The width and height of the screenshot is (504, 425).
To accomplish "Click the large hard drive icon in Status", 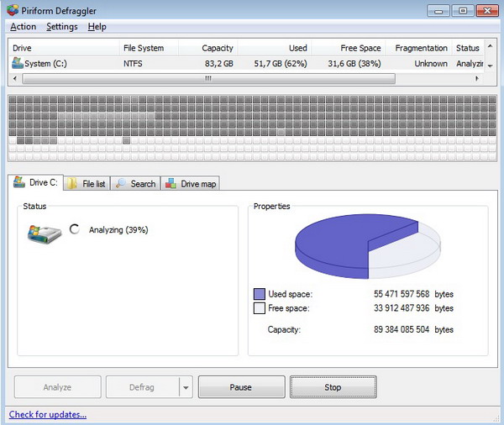I will pyautogui.click(x=44, y=234).
